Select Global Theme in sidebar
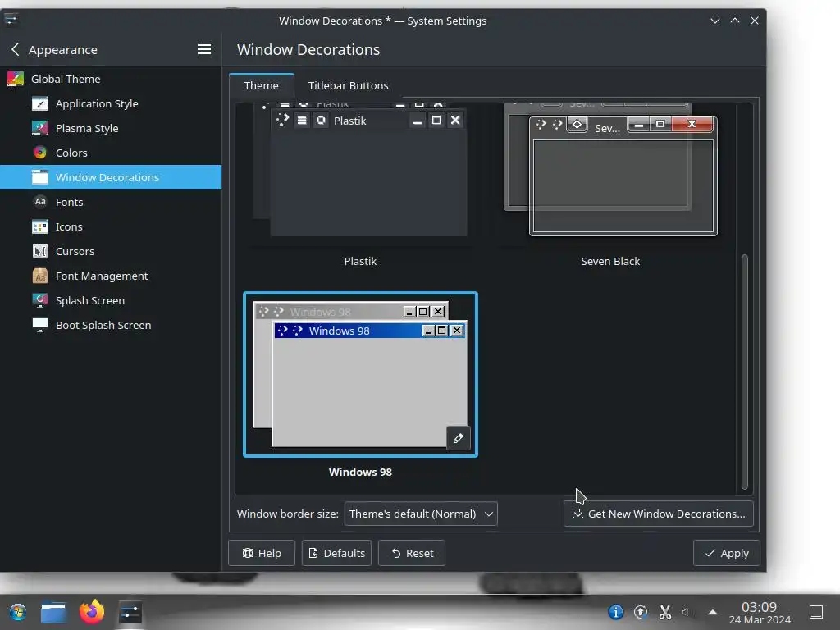The width and height of the screenshot is (840, 630). tap(111, 79)
